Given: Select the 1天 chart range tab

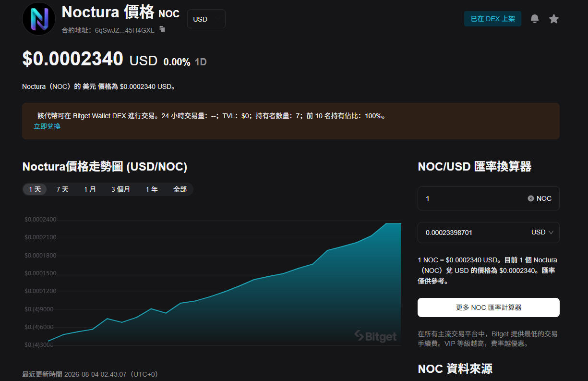Looking at the screenshot, I should tap(35, 189).
